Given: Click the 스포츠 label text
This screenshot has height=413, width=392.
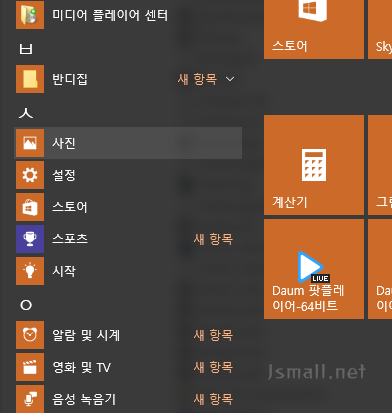Looking at the screenshot, I should point(70,239).
